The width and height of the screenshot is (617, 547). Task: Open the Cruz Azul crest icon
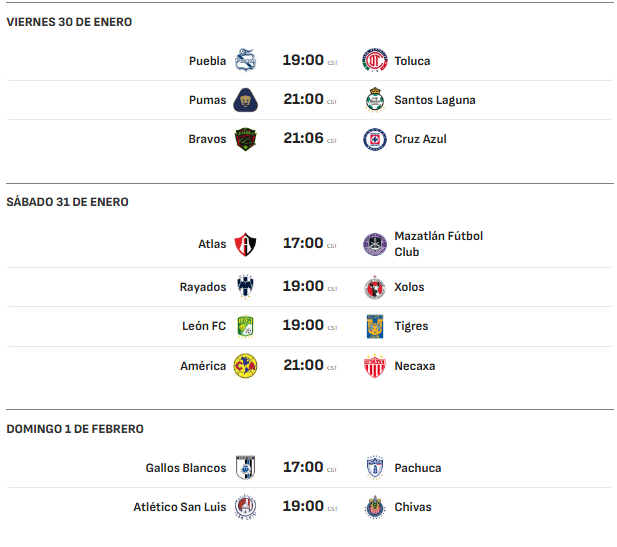tap(374, 139)
